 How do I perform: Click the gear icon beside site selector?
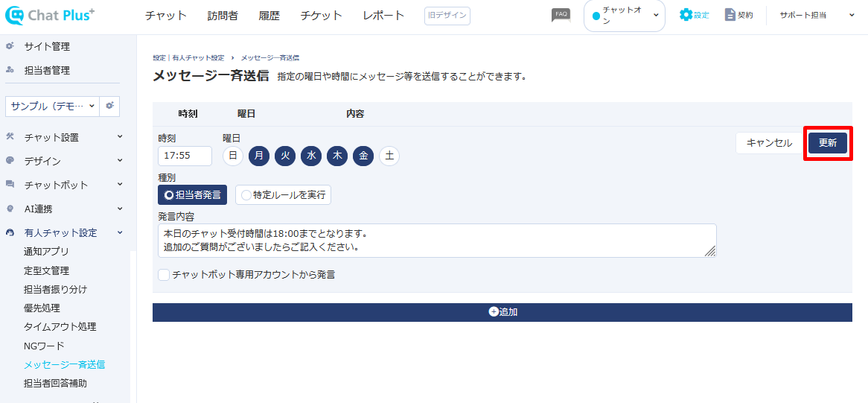tap(109, 106)
